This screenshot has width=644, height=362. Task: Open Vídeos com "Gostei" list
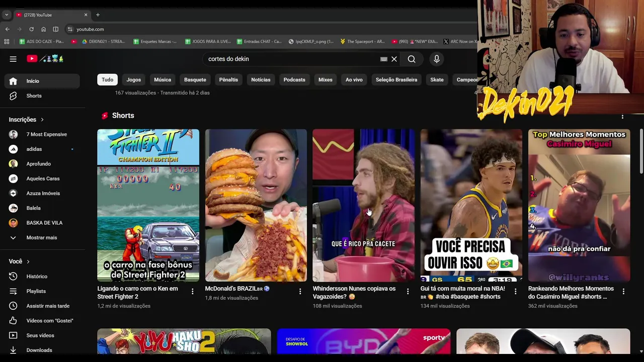click(42, 320)
